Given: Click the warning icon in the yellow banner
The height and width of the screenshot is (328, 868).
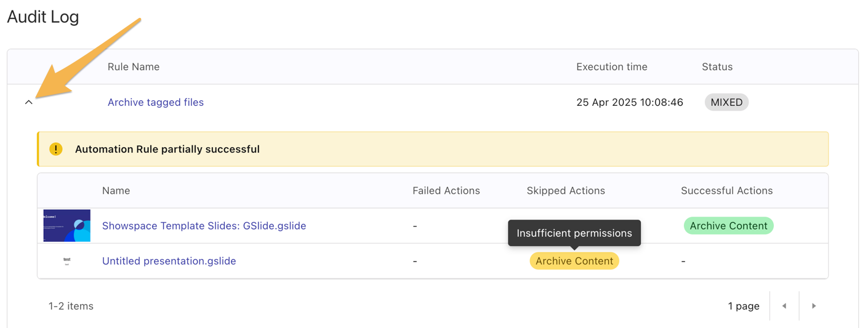Looking at the screenshot, I should (56, 149).
